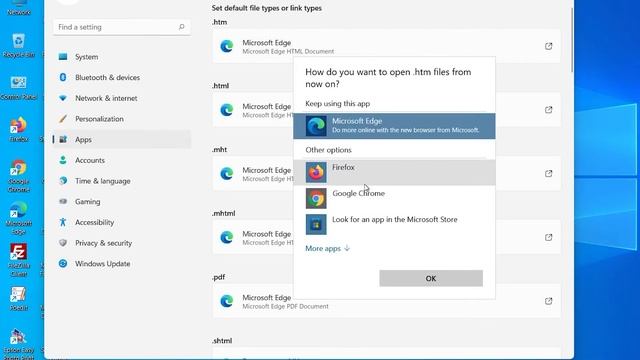Screen dimensions: 640x360
Task: Choose Firefox in Other options list
Action: [394, 172]
